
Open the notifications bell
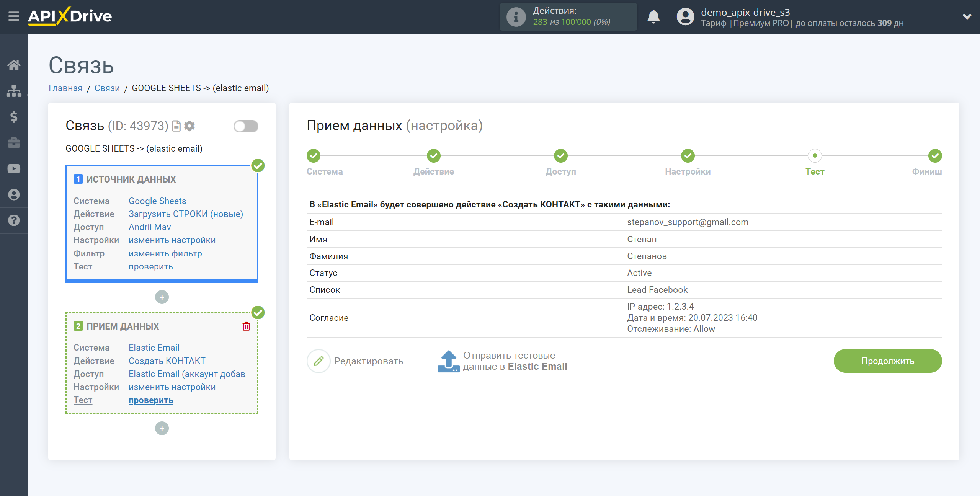pos(653,17)
